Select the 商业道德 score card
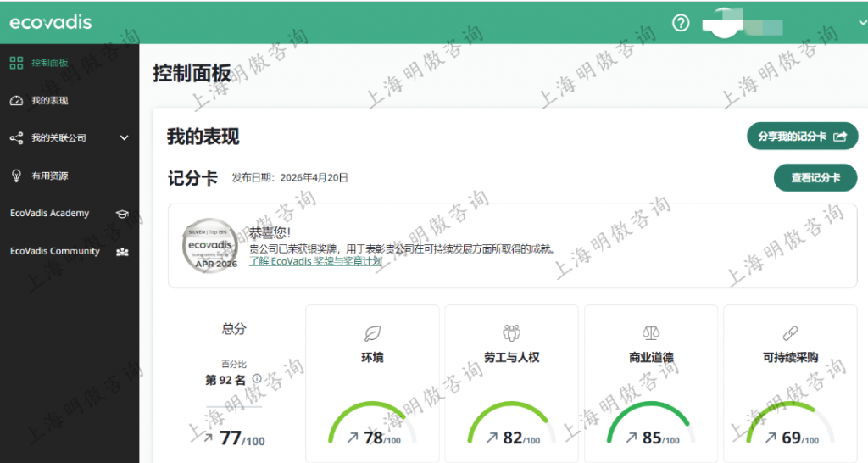The image size is (868, 463). click(651, 383)
